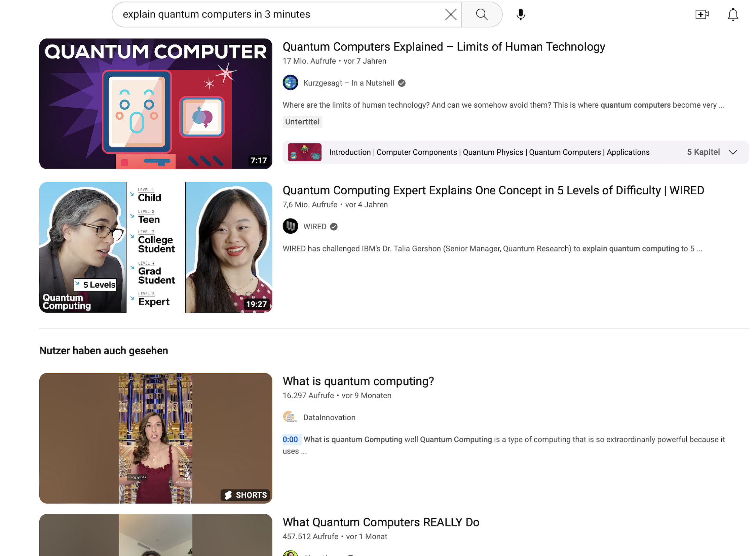Open 'What is quantum computing?' video title
The width and height of the screenshot is (756, 556).
point(358,381)
